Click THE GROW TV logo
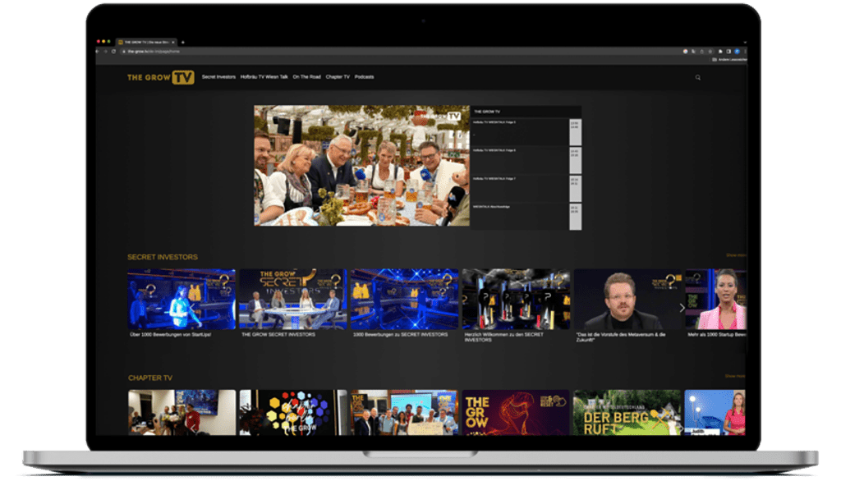Viewport: 841px width, 504px height. click(160, 77)
